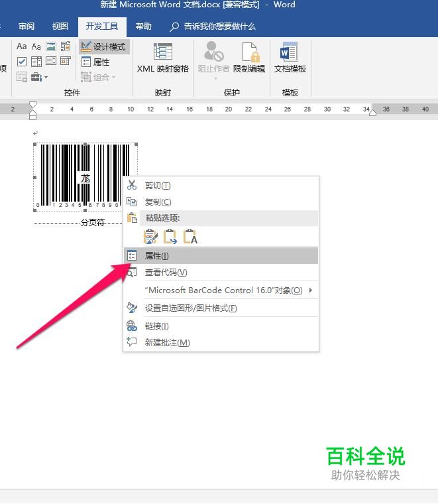This screenshot has height=504, width=438.
Task: Choose 链接(I) context menu entry
Action: click(221, 326)
